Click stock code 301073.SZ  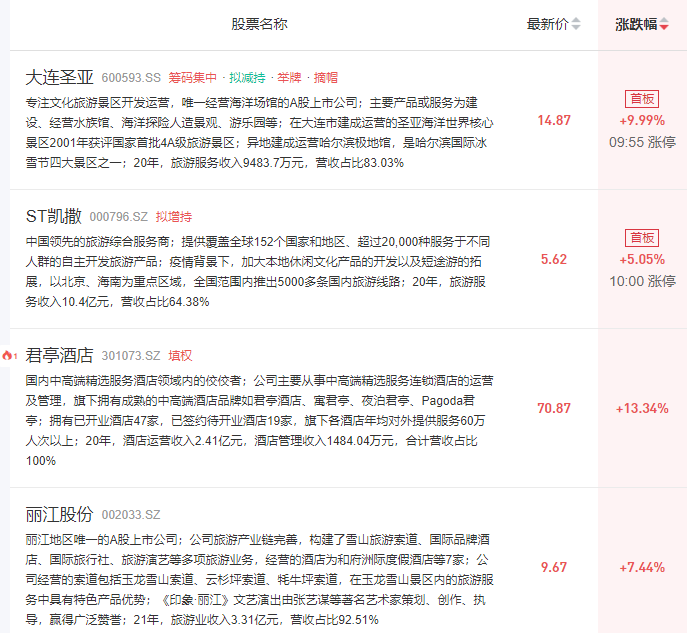(x=131, y=356)
